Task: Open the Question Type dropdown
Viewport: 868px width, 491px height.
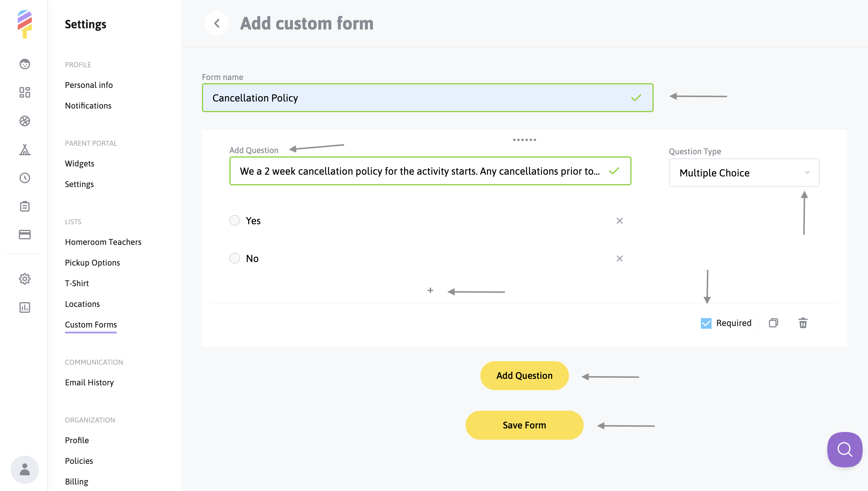Action: coord(744,173)
